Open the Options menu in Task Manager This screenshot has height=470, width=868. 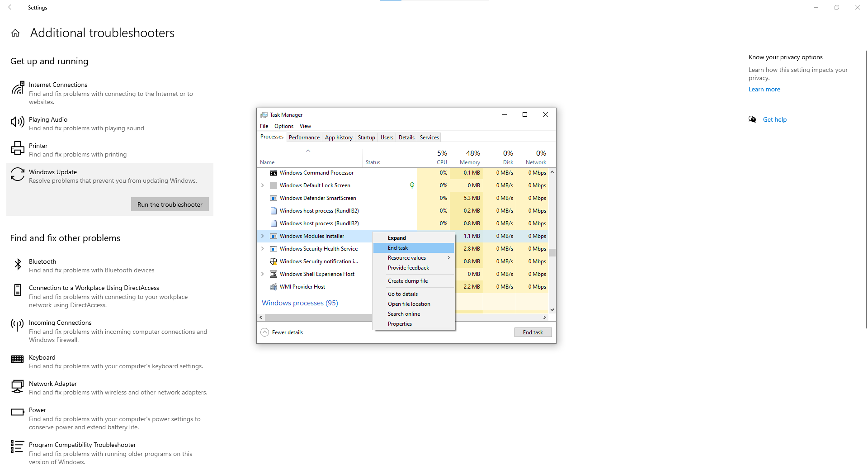[x=283, y=126]
